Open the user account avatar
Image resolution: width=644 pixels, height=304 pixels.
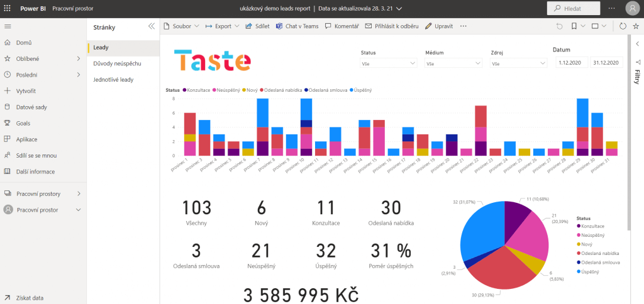631,8
